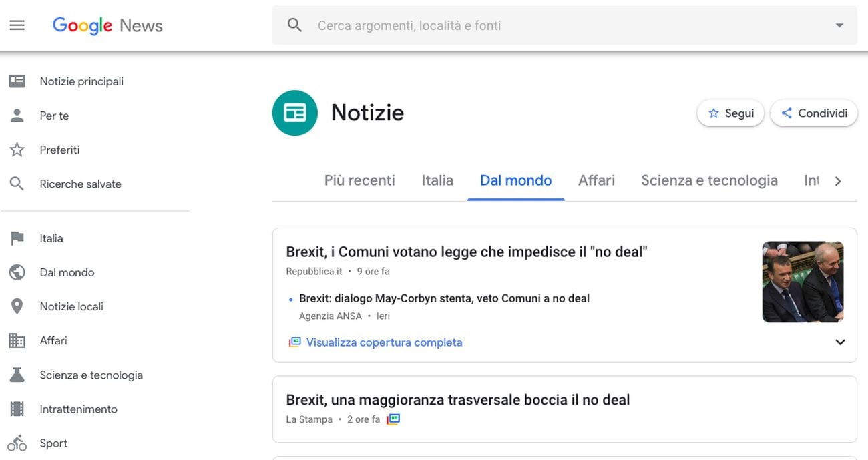Switch to the Italia tab

437,180
